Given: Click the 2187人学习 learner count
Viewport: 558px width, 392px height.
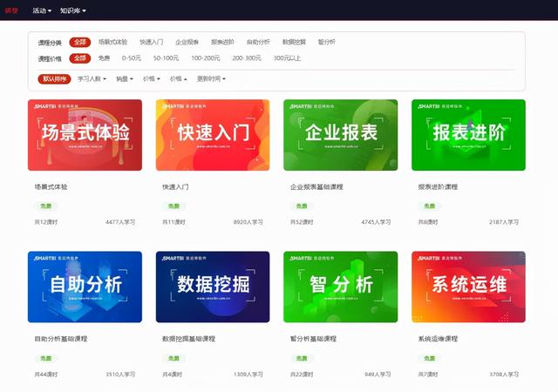Looking at the screenshot, I should coord(504,222).
